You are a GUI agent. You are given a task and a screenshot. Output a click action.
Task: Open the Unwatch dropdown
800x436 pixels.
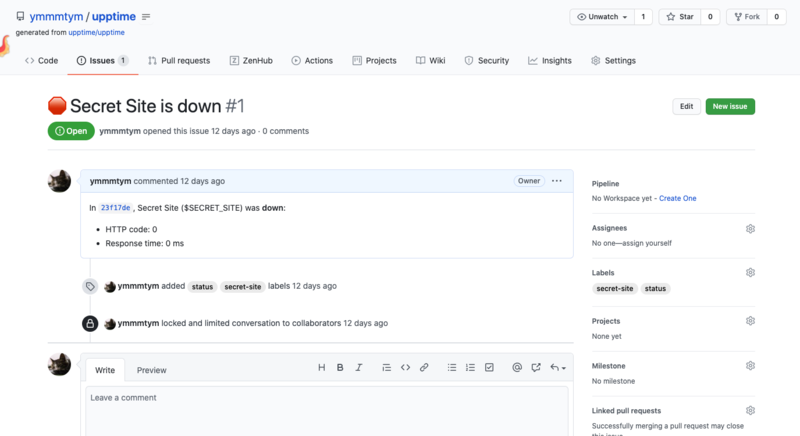coord(602,17)
